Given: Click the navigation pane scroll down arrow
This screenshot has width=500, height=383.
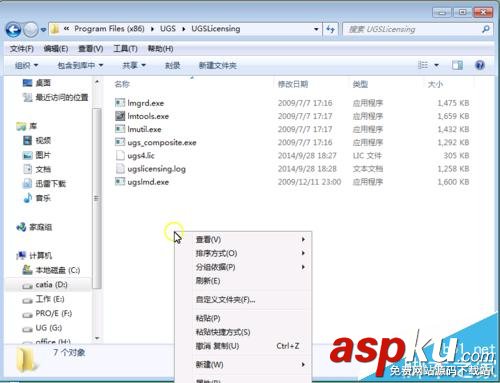Looking at the screenshot, I should [97, 338].
